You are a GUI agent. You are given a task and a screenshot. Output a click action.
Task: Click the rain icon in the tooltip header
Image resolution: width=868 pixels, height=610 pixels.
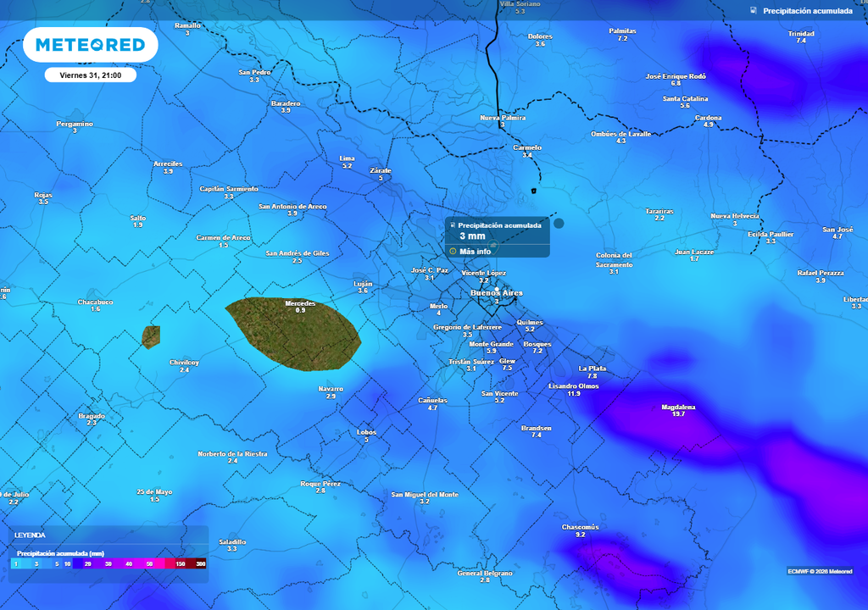(453, 225)
